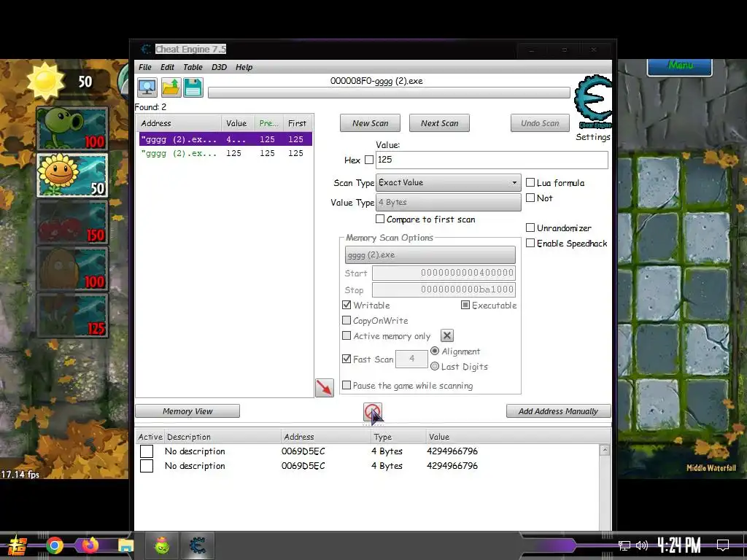Select the second found address row valued 125
747x560 pixels.
pos(225,153)
